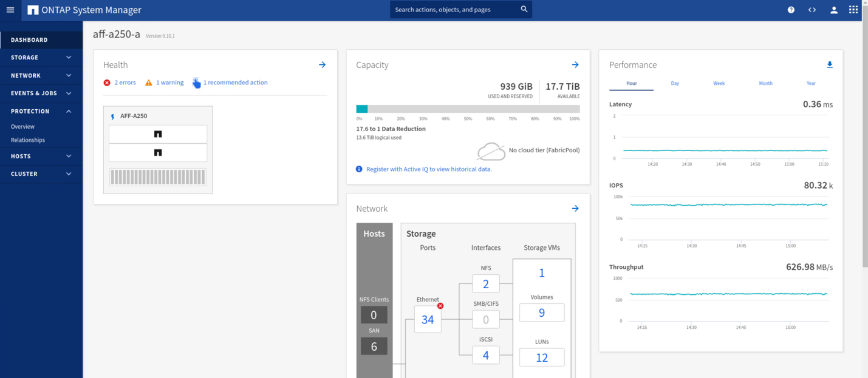
Task: Open the hamburger navigation menu
Action: pyautogui.click(x=10, y=10)
